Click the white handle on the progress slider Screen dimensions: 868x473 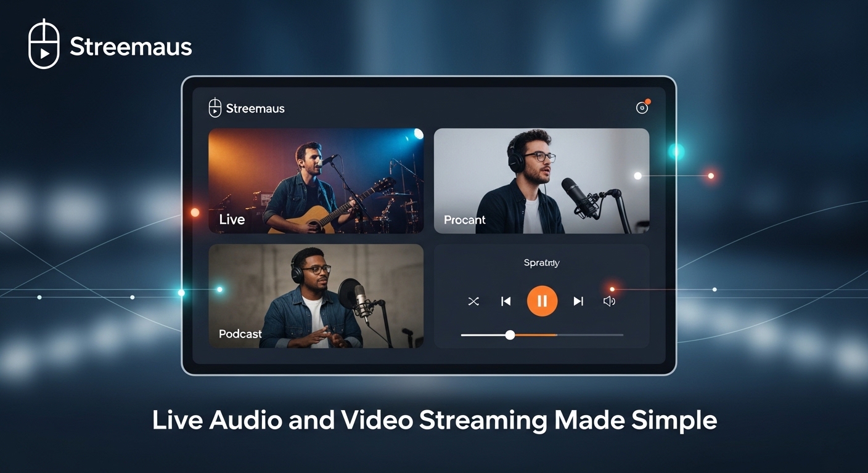[x=510, y=335]
